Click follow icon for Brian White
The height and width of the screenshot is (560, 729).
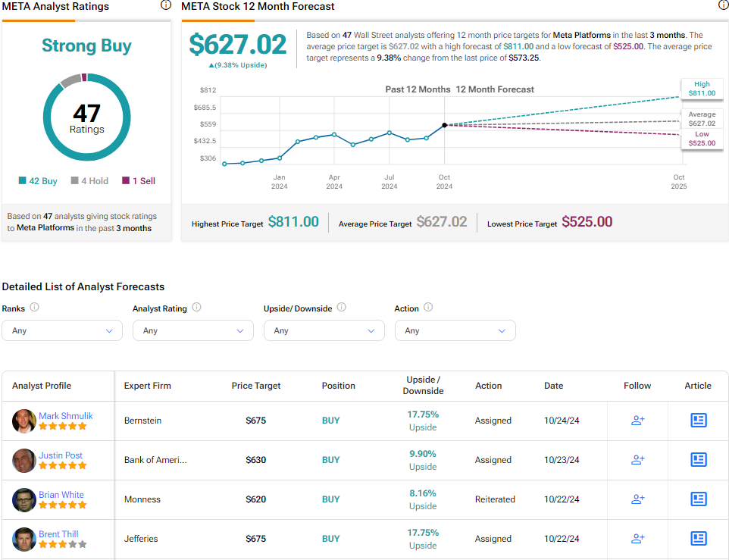click(637, 499)
